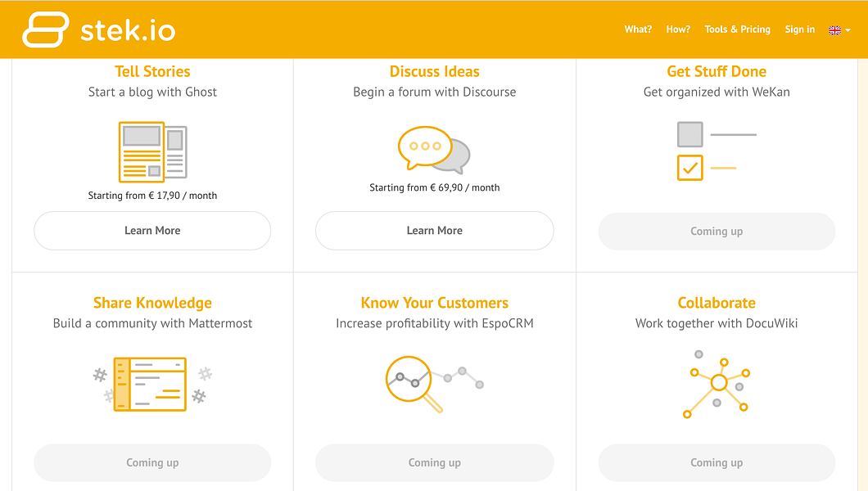Image resolution: width=868 pixels, height=491 pixels.
Task: Click Learn More under Tell Stories
Action: tap(152, 231)
